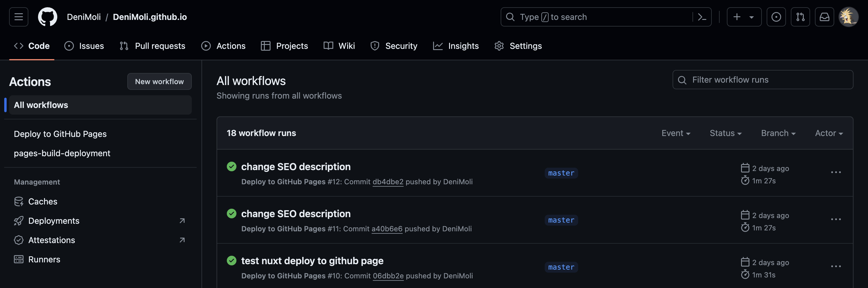Screen dimensions: 868x288
Task: Click the GitHub logo home icon
Action: [48, 17]
